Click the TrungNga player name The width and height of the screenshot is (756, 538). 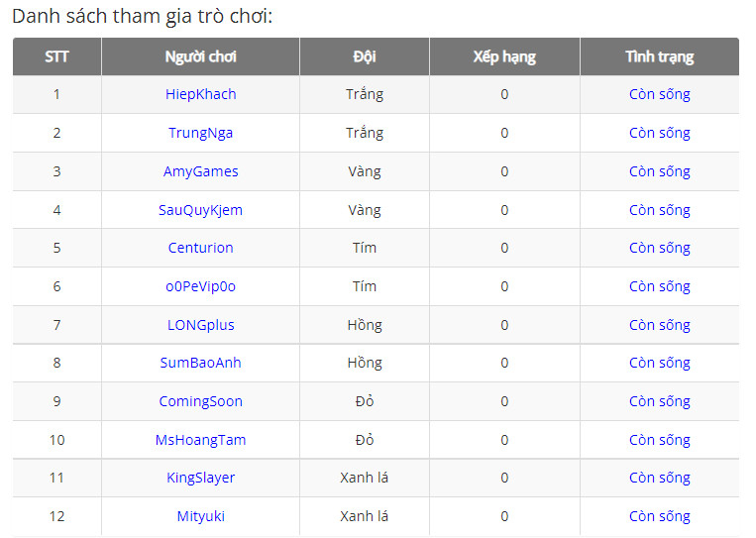tap(200, 133)
